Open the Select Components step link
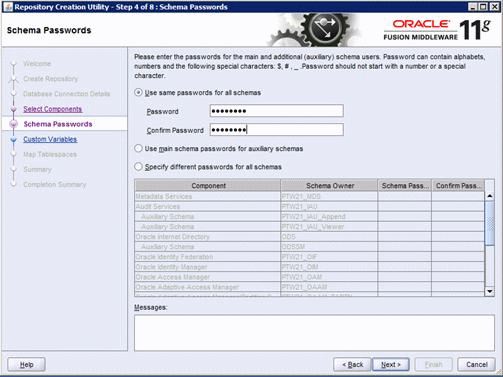Viewport: 503px width, 377px height. (x=53, y=109)
